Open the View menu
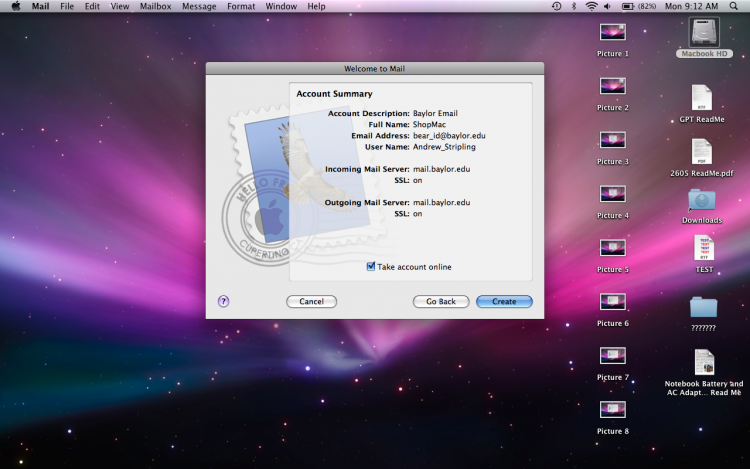This screenshot has height=469, width=750. pos(120,6)
